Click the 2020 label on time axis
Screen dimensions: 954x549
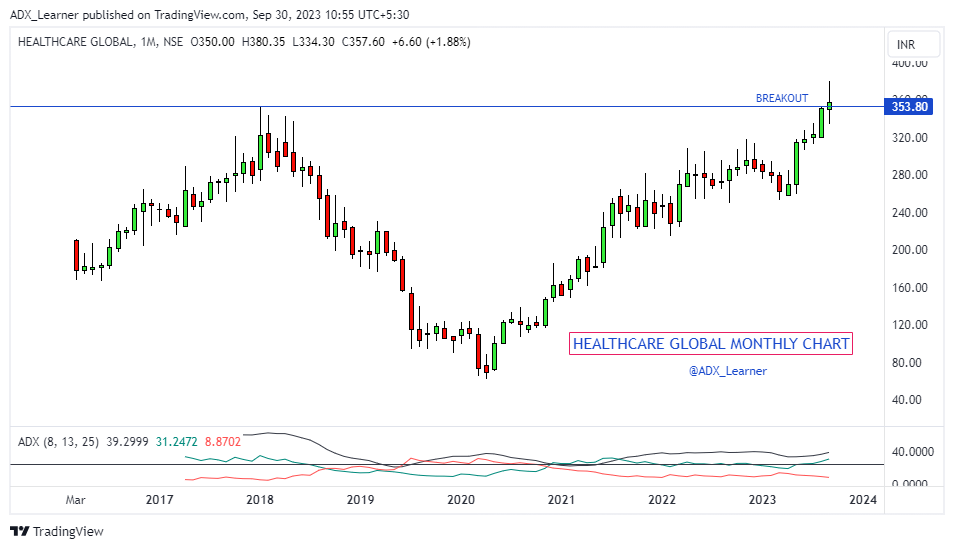pos(461,500)
